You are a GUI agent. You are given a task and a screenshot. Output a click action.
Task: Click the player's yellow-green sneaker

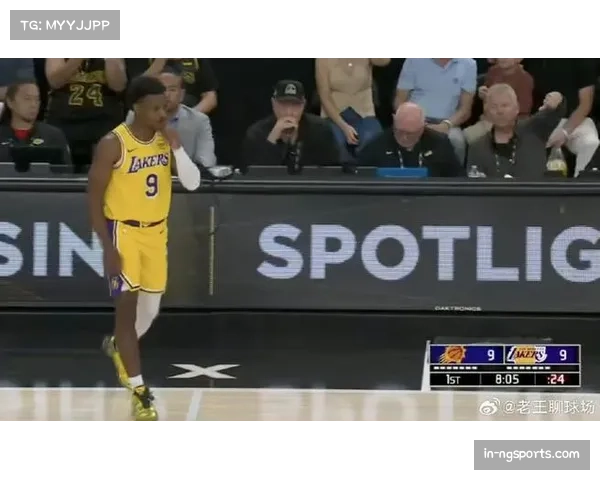coord(144,405)
